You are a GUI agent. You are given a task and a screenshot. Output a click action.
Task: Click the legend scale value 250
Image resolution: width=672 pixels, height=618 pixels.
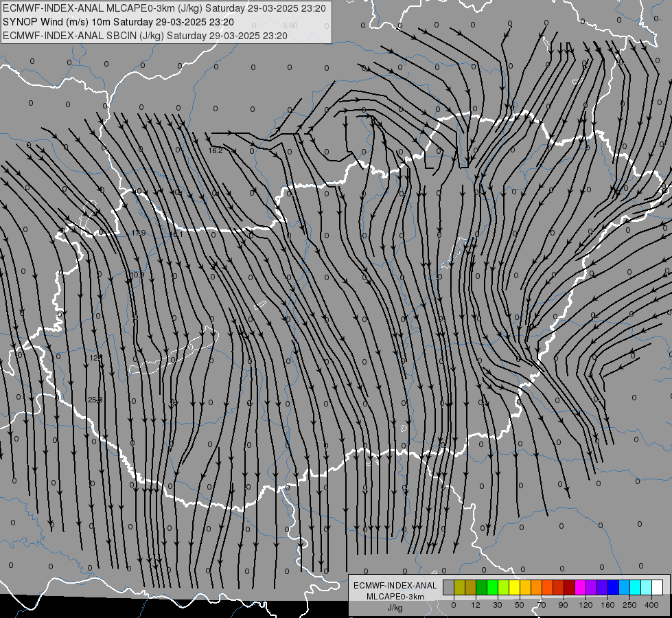pos(629,605)
